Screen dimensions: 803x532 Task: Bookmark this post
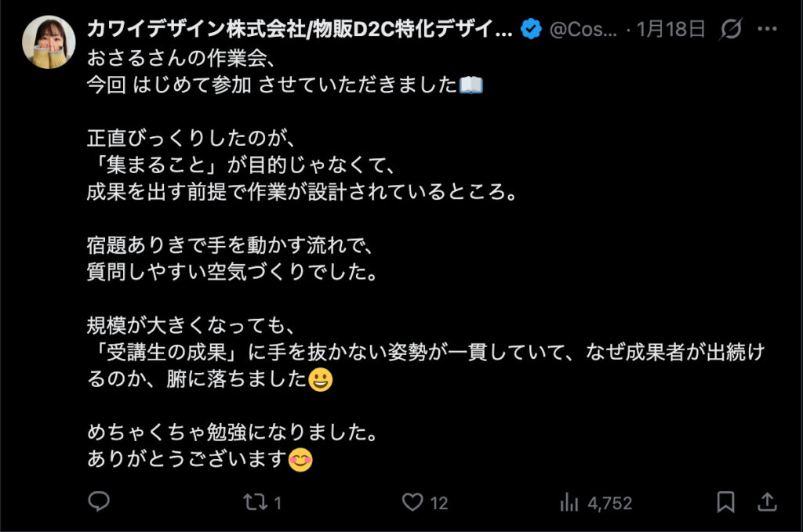coord(726,501)
